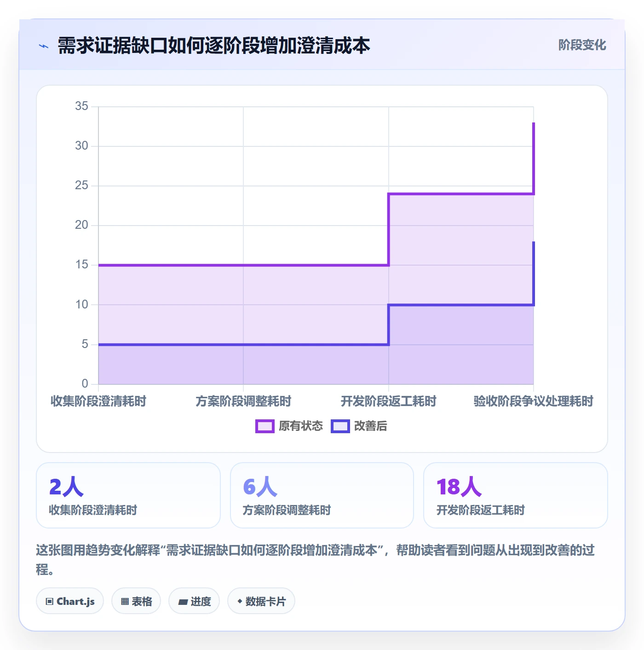644x650 pixels.
Task: Click the y-axis value 20
Action: 81,225
